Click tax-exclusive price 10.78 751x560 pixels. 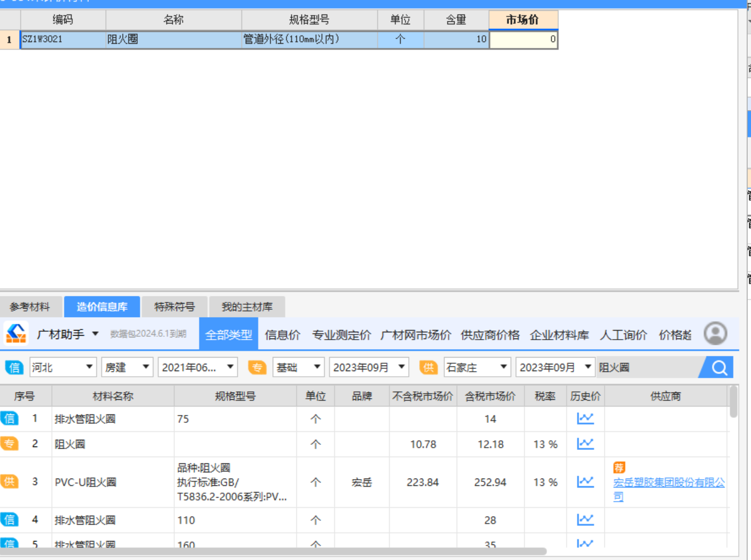[423, 444]
